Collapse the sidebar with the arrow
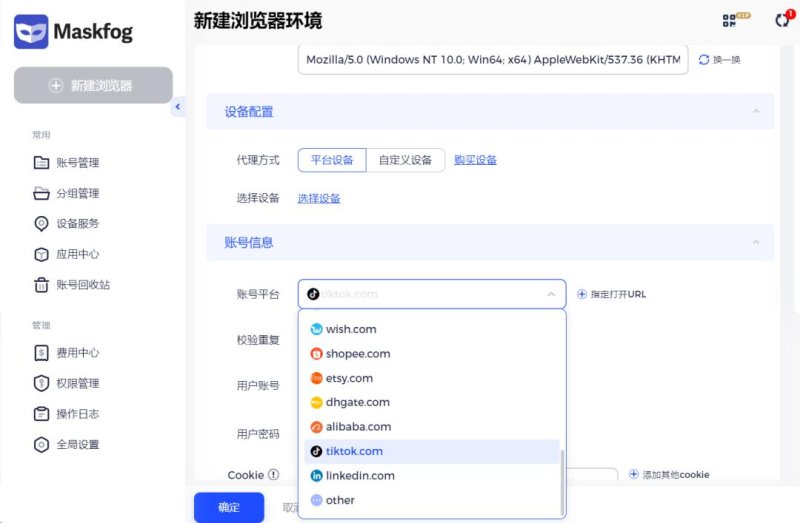The height and width of the screenshot is (523, 800). pos(178,107)
